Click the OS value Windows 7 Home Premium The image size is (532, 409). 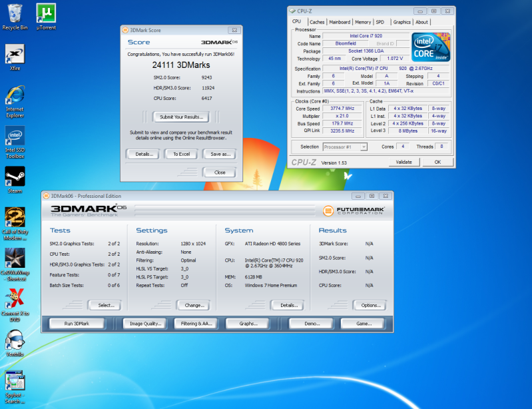coord(271,286)
